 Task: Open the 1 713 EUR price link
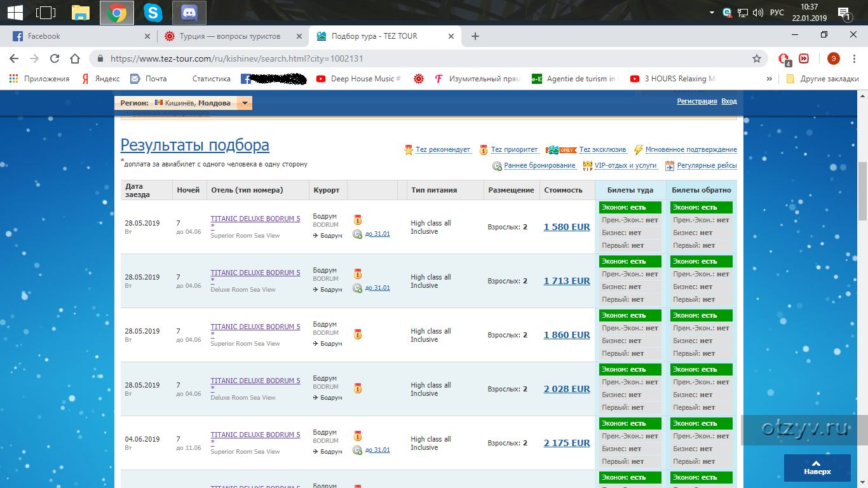567,281
